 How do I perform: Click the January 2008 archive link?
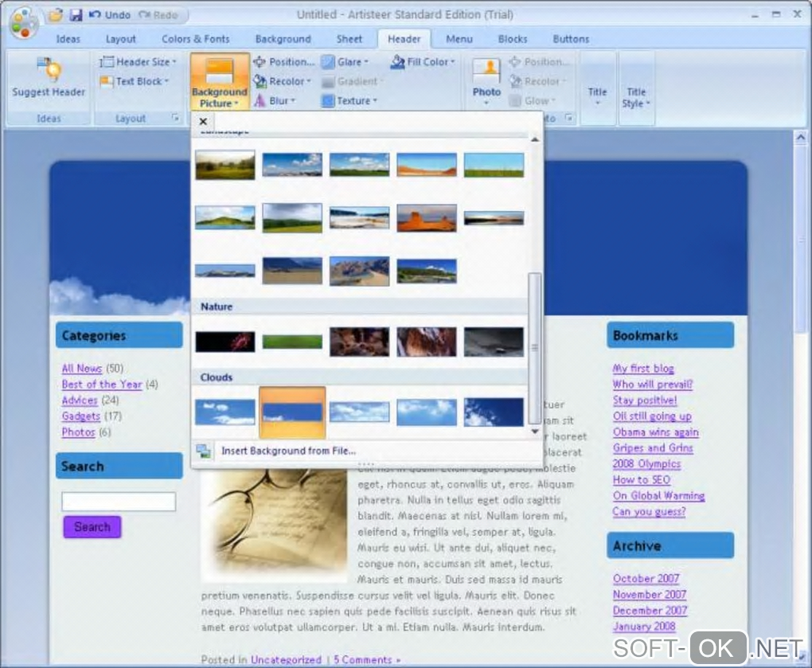click(x=644, y=626)
